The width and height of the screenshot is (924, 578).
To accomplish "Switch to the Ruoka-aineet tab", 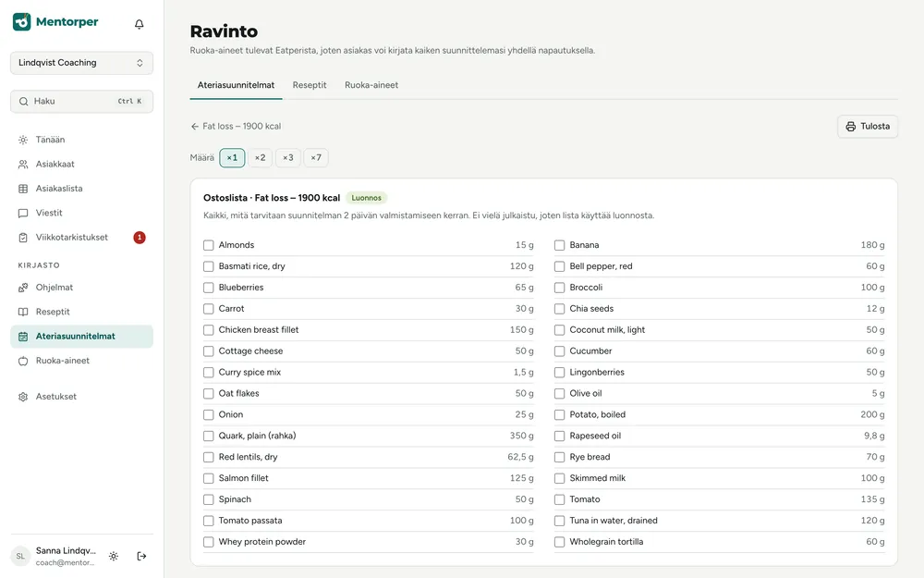I will coord(371,85).
